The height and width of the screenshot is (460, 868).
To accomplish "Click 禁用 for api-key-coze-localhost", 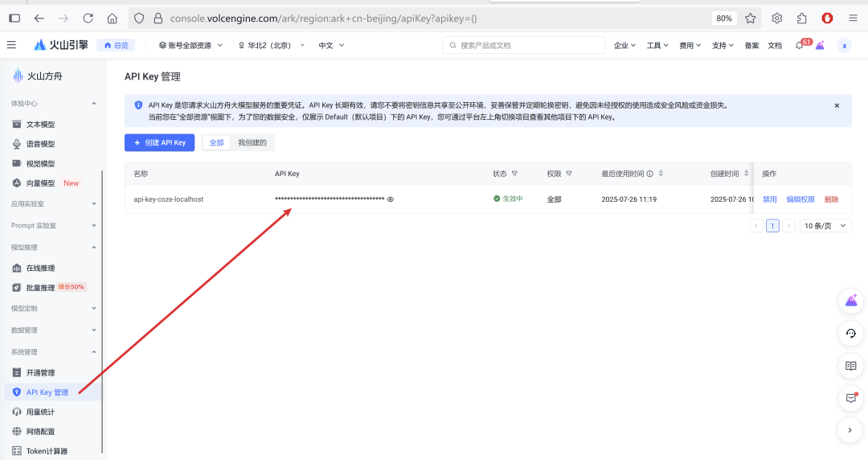I will tap(769, 199).
